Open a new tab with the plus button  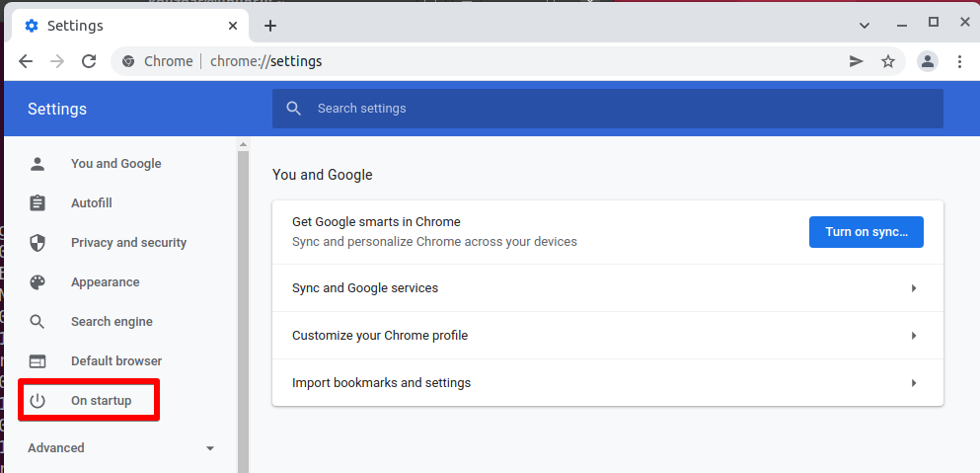click(x=270, y=26)
